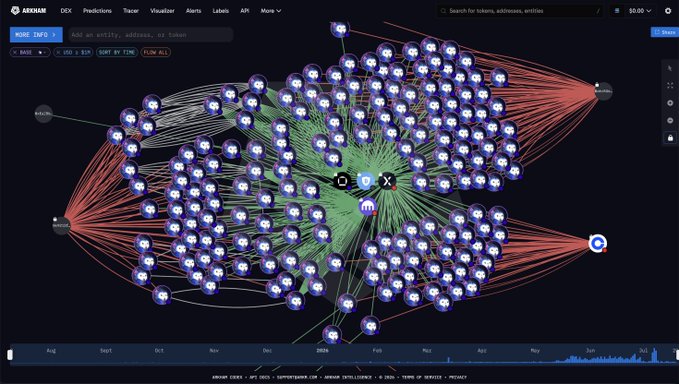Click the fit-to-screen icon in the right toolbar
Viewport: 679px width, 384px height.
coord(670,86)
